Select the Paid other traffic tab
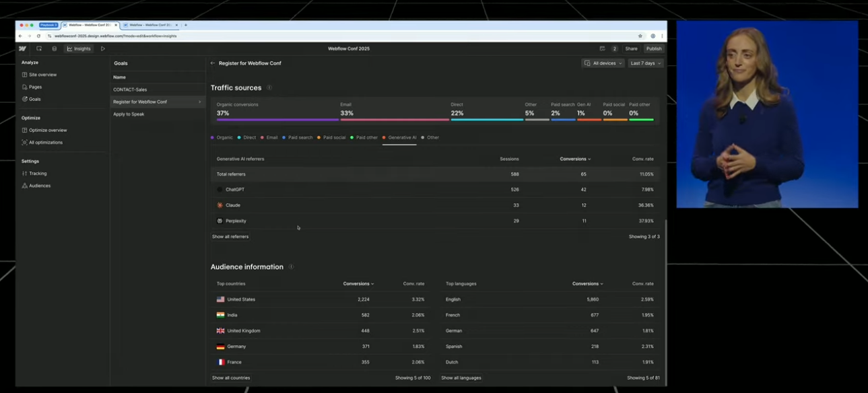This screenshot has height=393, width=868. tap(364, 137)
